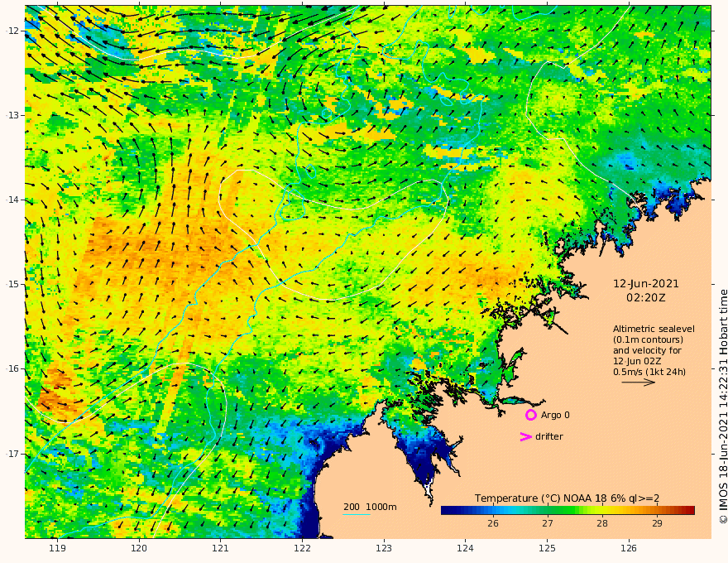728x563 pixels.
Task: Click the '02:20Z' time label
Action: point(646,298)
